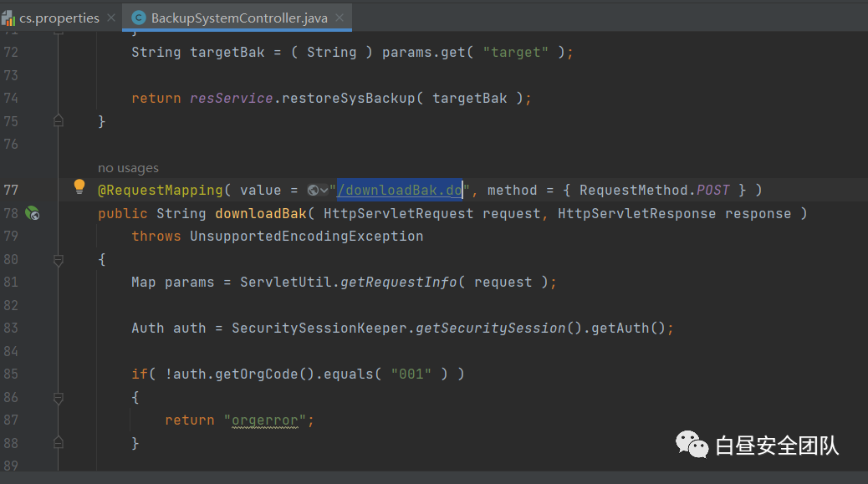Click the fold end marker at line 88
868x484 pixels.
coord(59,443)
